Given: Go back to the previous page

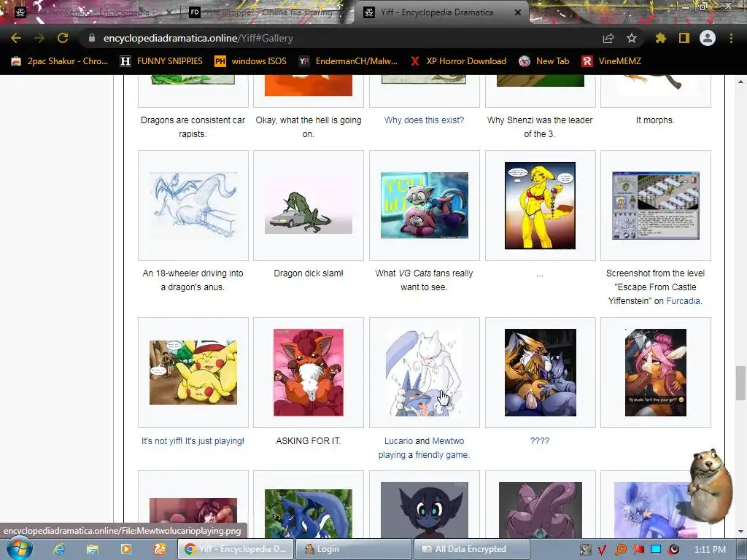Looking at the screenshot, I should tap(16, 38).
